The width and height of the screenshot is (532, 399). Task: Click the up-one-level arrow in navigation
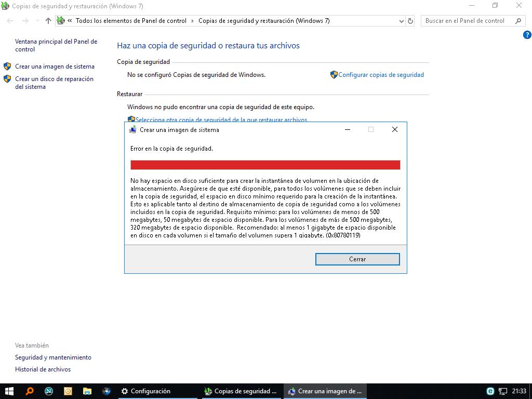pos(48,21)
